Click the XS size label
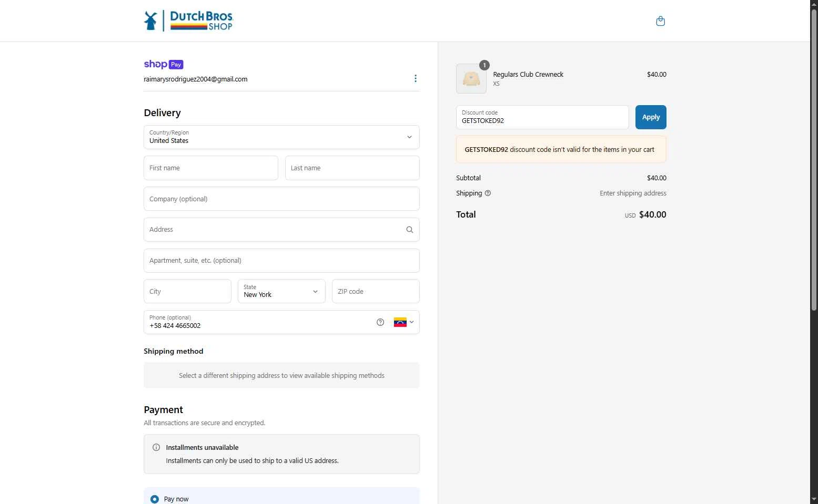Image resolution: width=818 pixels, height=504 pixels. [496, 84]
